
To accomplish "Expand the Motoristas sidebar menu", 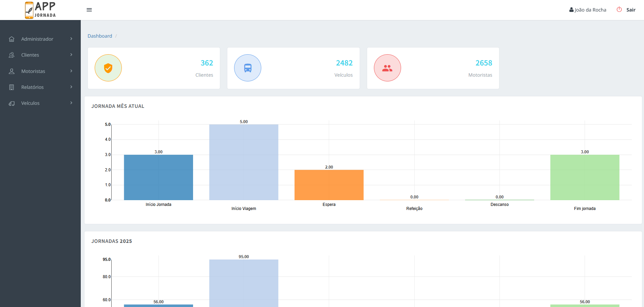I will click(33, 71).
